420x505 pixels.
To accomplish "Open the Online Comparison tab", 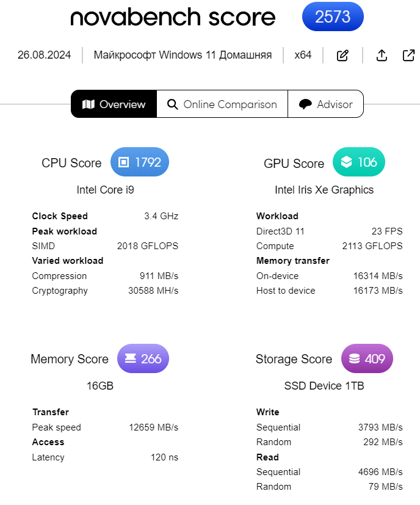I will (222, 104).
